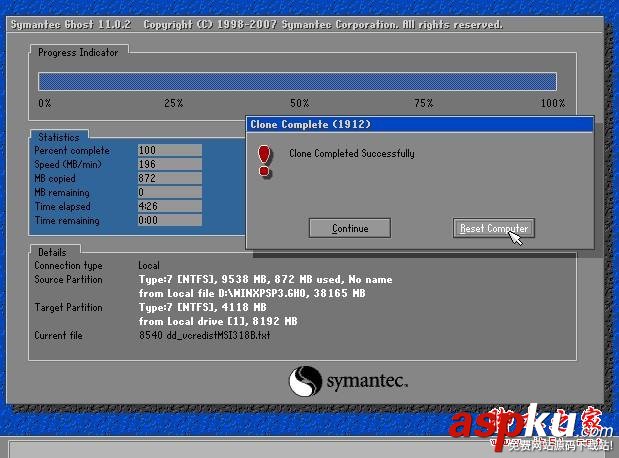Click the Current file label
The width and height of the screenshot is (619, 458).
(x=58, y=335)
